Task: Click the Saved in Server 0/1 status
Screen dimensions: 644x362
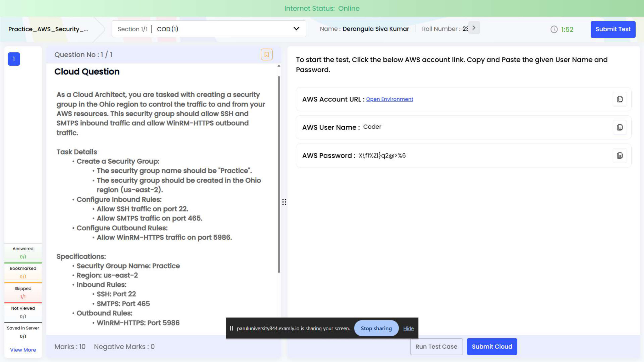Action: pyautogui.click(x=23, y=332)
